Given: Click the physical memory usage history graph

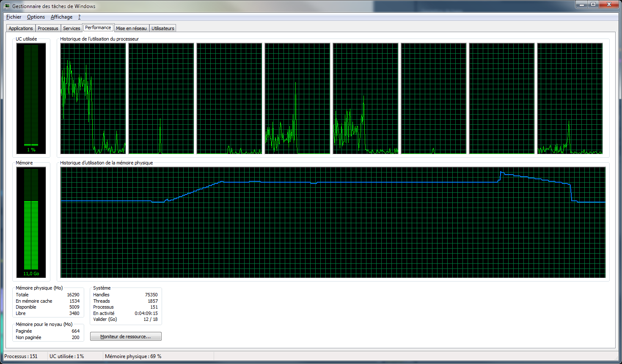Looking at the screenshot, I should tap(333, 222).
